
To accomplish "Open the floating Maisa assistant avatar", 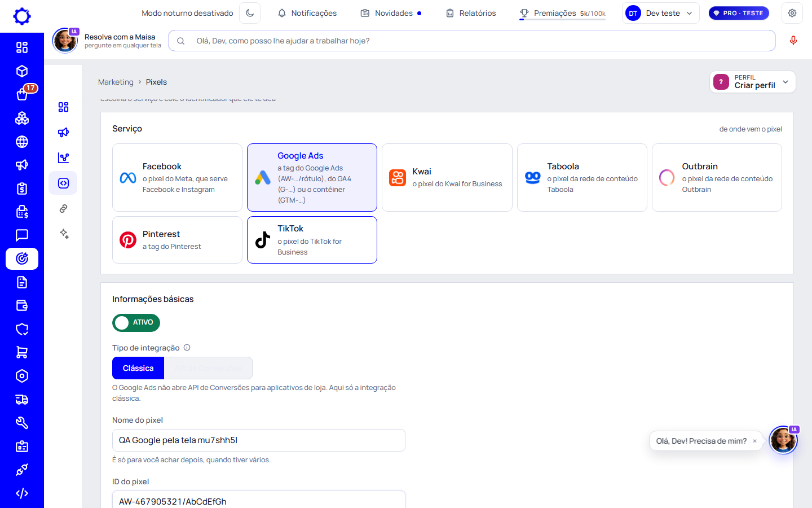I will tap(783, 440).
